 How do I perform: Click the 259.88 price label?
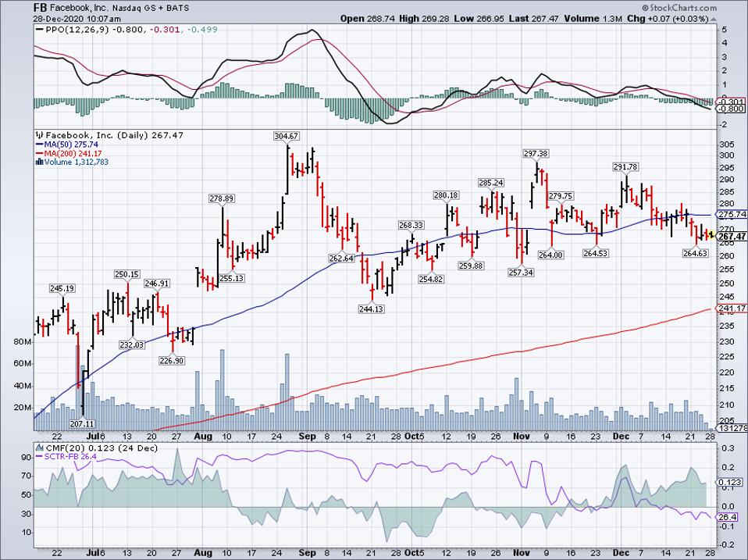pyautogui.click(x=470, y=266)
